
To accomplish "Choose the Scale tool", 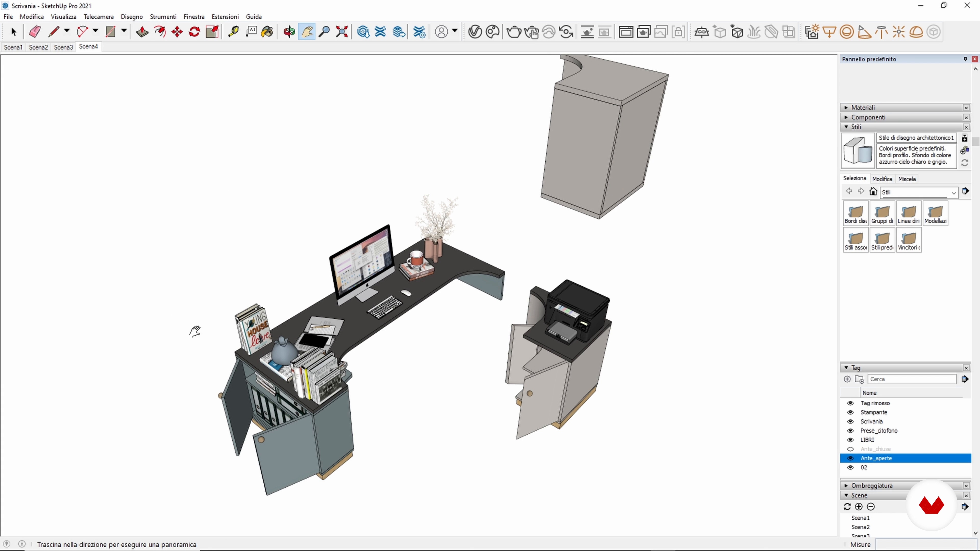I will [x=212, y=32].
